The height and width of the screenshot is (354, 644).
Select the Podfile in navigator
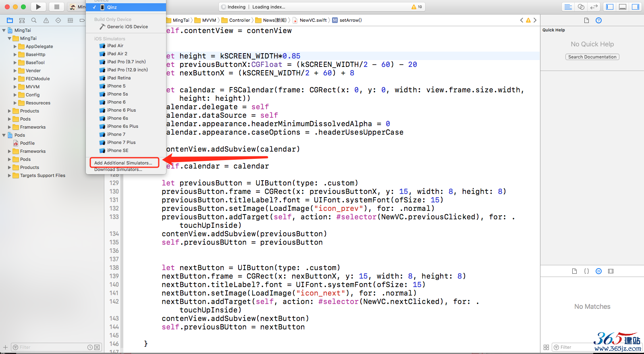click(x=27, y=143)
